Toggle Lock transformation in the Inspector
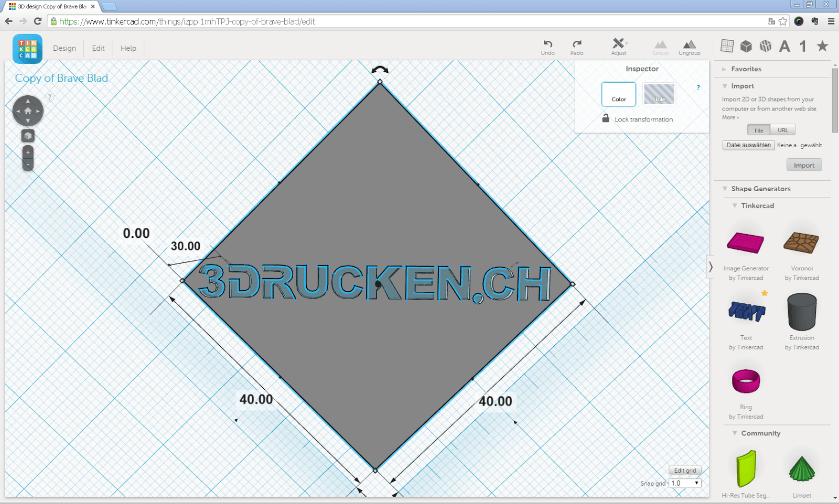This screenshot has height=504, width=839. click(x=605, y=119)
